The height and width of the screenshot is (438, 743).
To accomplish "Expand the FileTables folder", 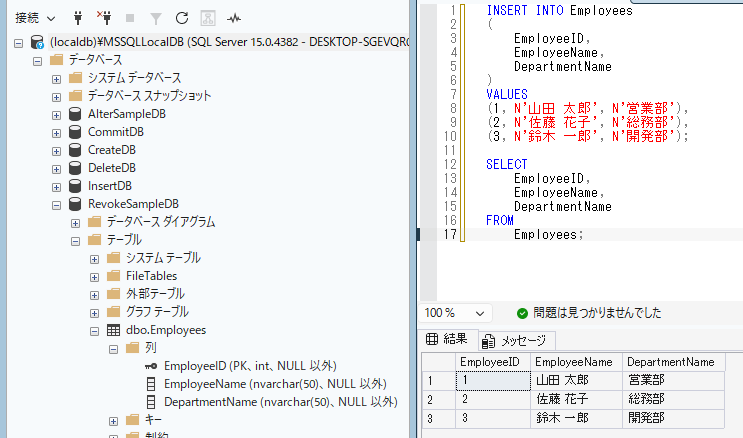I will pos(94,277).
